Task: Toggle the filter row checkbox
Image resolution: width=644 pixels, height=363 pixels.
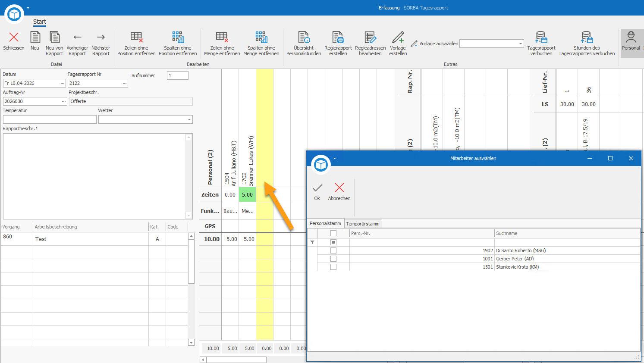Action: pos(333,242)
